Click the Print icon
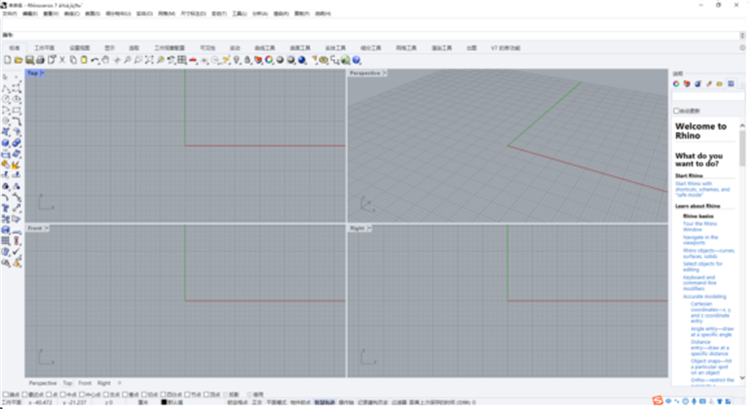 40,60
